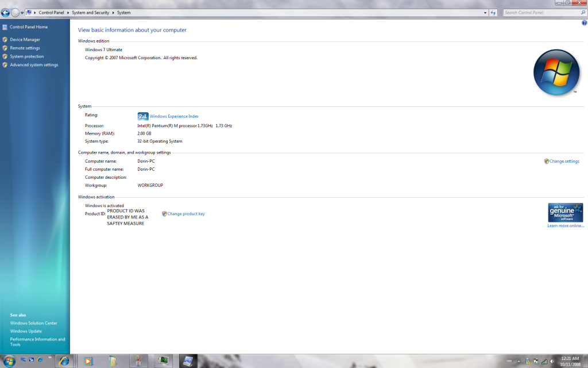
Task: Expand the arrow before Control Panel breadcrumb
Action: tap(35, 13)
